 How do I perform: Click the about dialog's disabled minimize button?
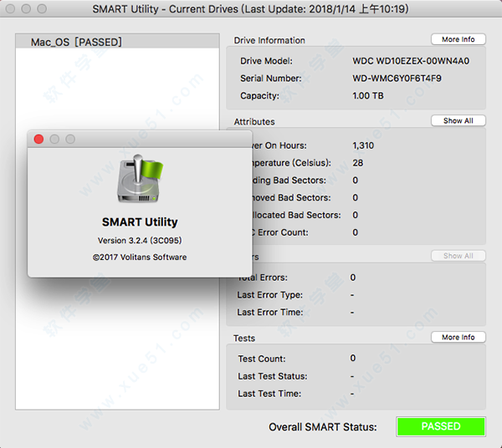coord(54,139)
